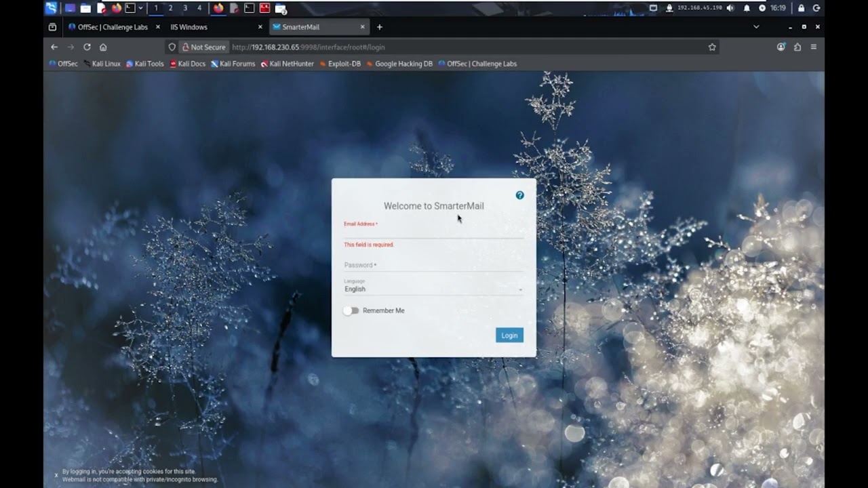Dismiss the cookie notice with the x
868x488 pixels.
56,475
